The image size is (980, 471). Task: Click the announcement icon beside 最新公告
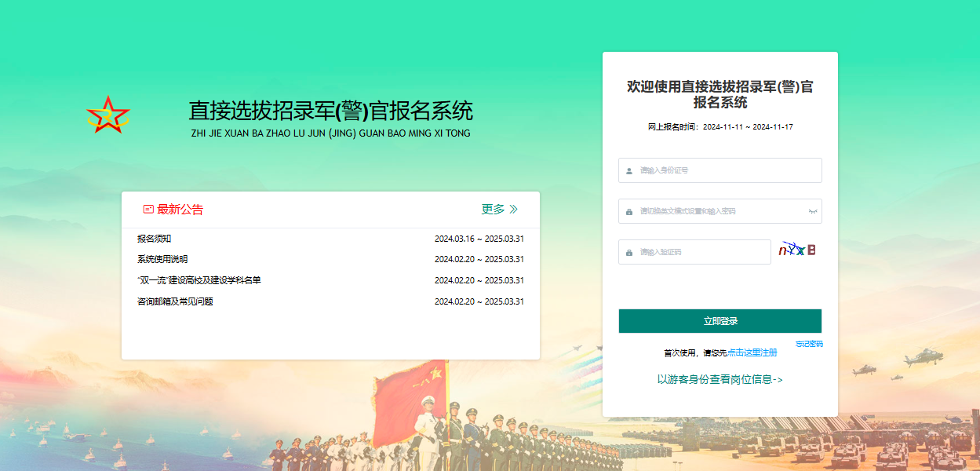(x=148, y=210)
